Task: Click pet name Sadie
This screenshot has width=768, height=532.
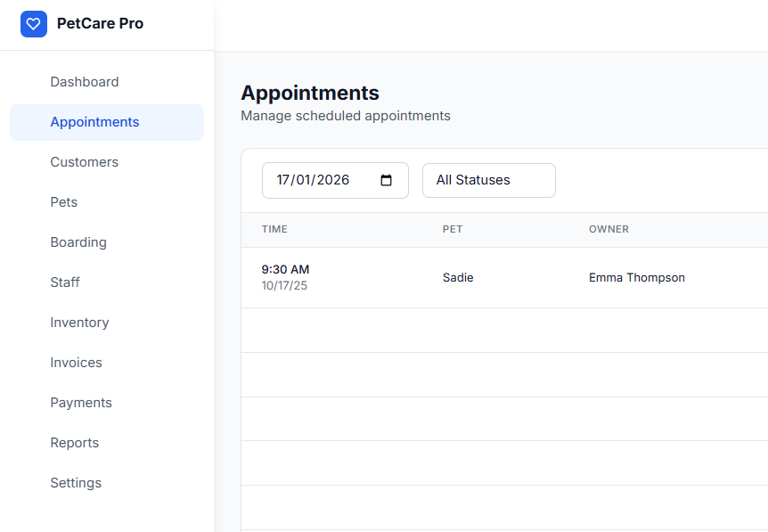Action: pyautogui.click(x=457, y=278)
